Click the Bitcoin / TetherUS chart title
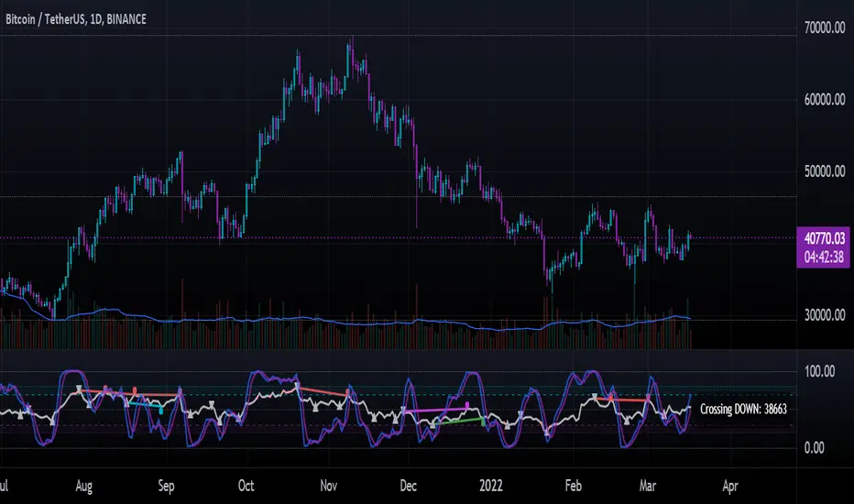Viewport: 854px width, 504px height. pos(76,19)
